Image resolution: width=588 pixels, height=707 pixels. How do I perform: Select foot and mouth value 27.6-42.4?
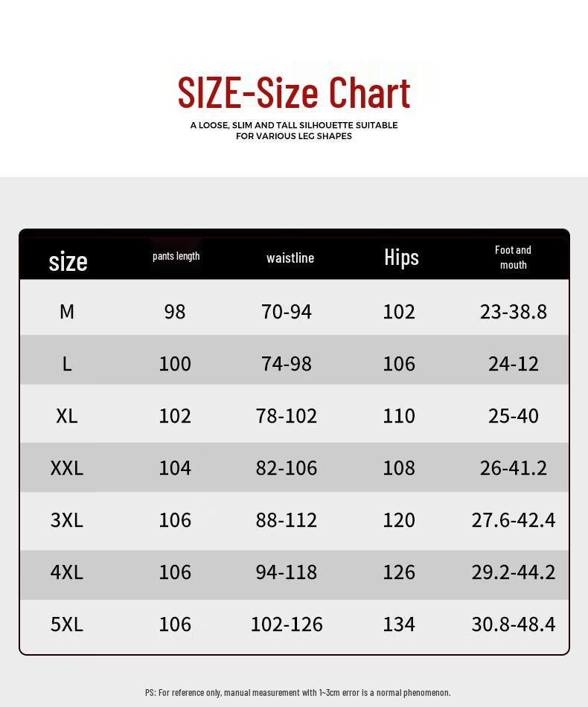pos(514,519)
